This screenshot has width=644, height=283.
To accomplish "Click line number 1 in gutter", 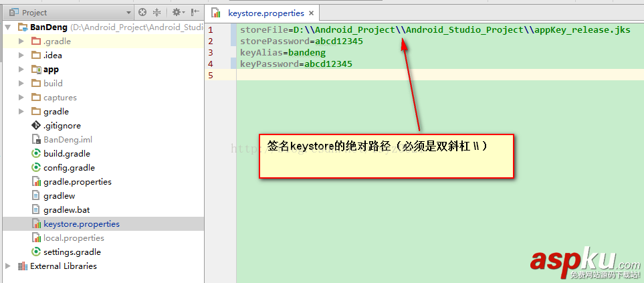I will [x=210, y=30].
